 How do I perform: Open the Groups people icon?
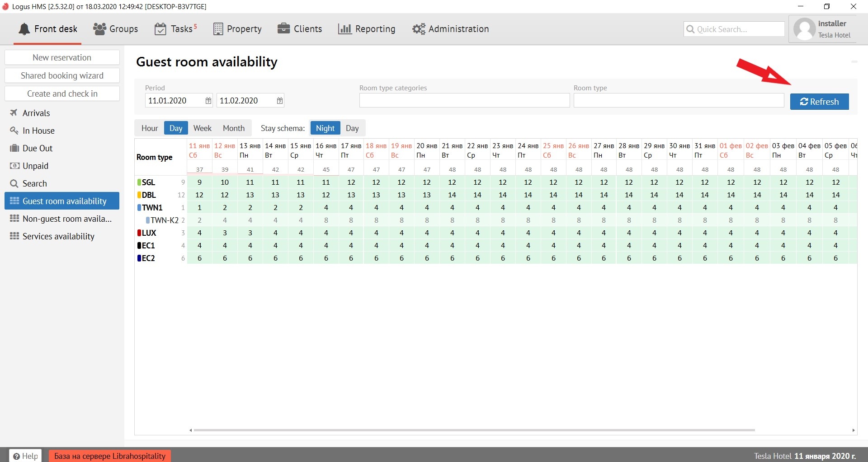[x=99, y=29]
